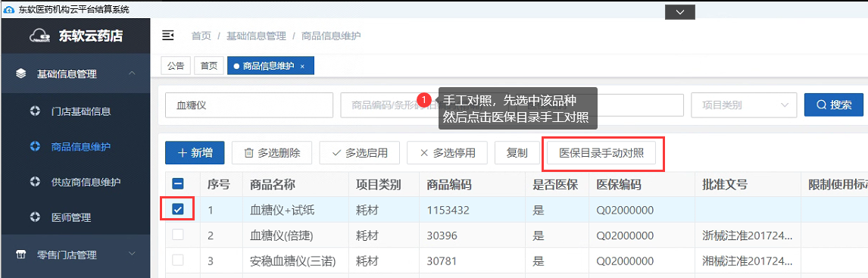The height and width of the screenshot is (278, 868).
Task: Open 门店基础信息 in the sidebar
Action: (81, 111)
